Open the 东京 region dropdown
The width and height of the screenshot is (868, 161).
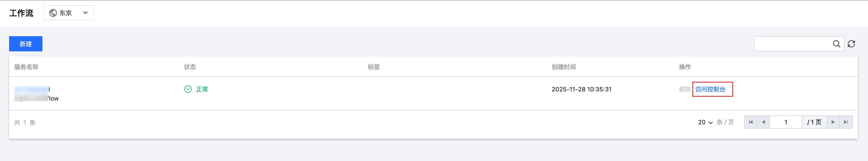coord(68,13)
